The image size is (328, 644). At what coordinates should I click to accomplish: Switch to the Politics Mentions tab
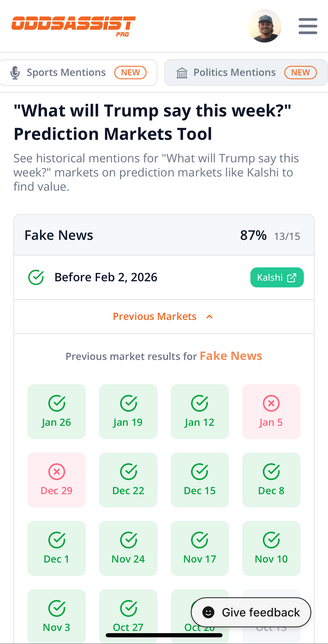245,72
